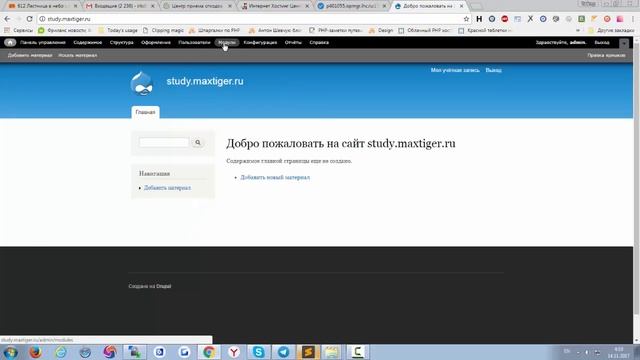Focus the site search input field
This screenshot has width=640, height=360.
164,142
